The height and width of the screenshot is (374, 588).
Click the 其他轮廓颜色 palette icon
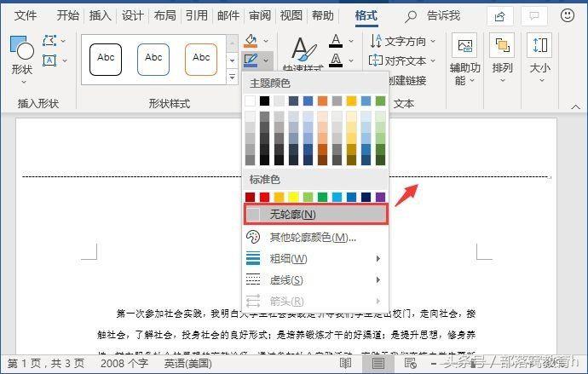pos(253,237)
